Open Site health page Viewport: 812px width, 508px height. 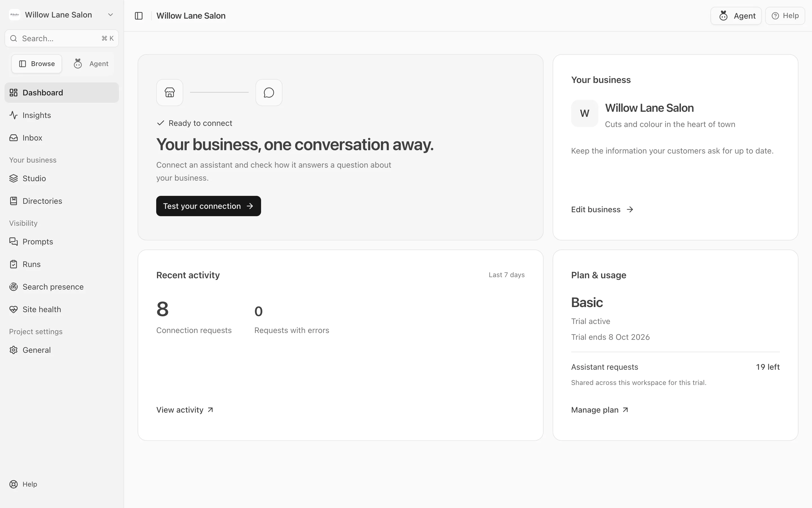[62, 309]
